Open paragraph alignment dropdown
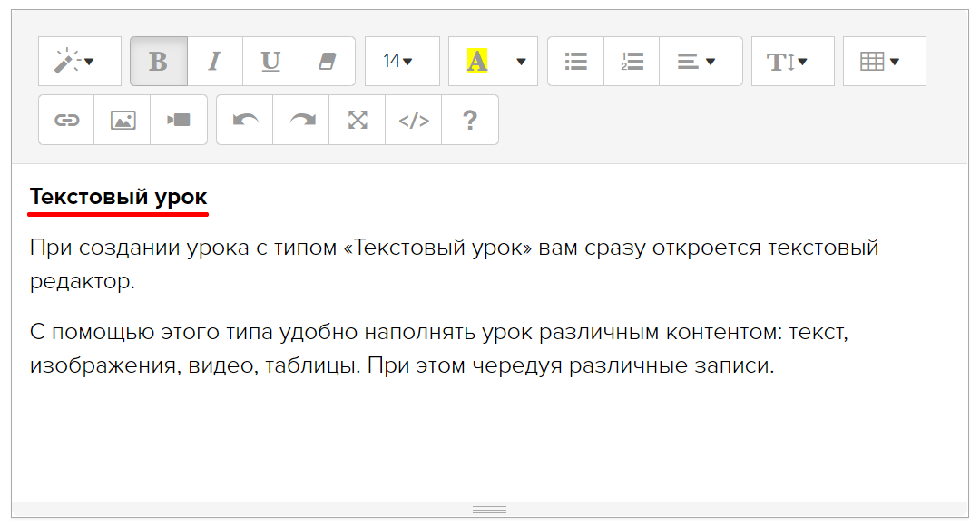This screenshot has height=526, width=980. pos(700,62)
